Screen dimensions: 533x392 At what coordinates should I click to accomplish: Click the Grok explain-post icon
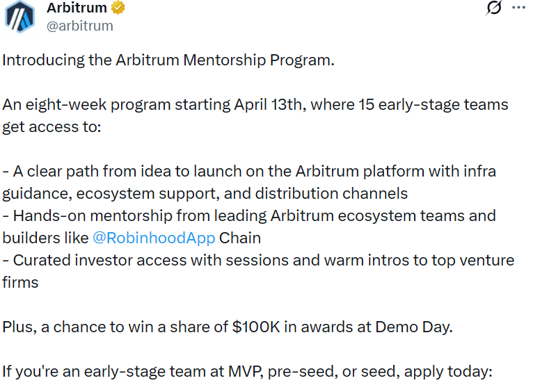click(x=494, y=8)
